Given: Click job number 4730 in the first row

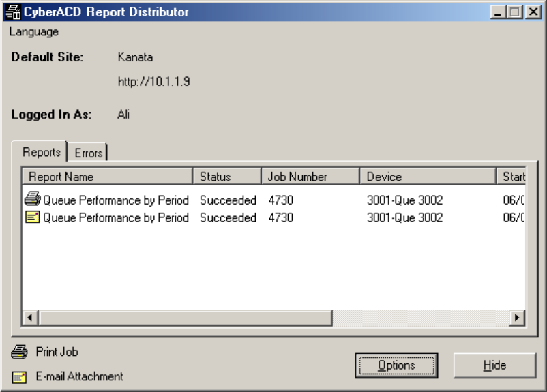Looking at the screenshot, I should coord(281,200).
